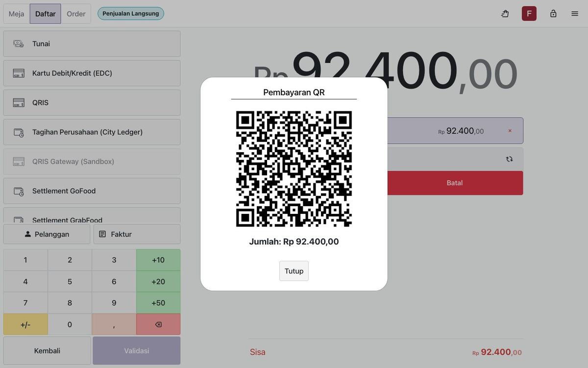Open the user avatar F

pyautogui.click(x=529, y=14)
